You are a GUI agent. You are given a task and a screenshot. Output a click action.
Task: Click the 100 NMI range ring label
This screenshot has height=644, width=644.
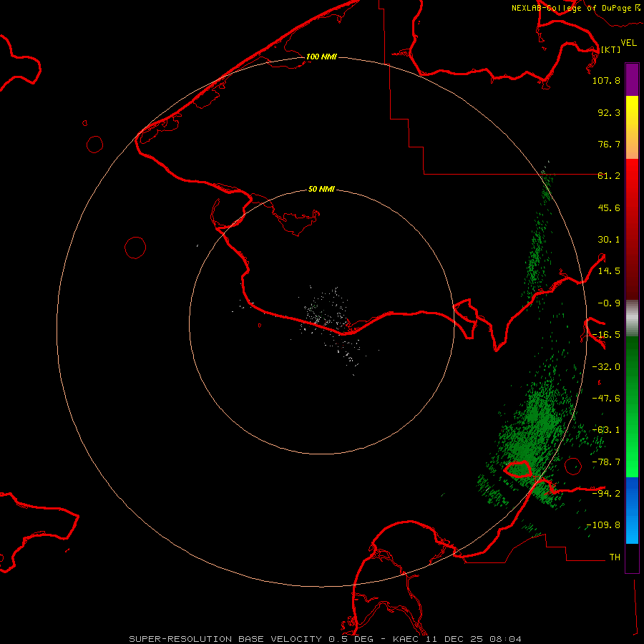click(x=321, y=57)
